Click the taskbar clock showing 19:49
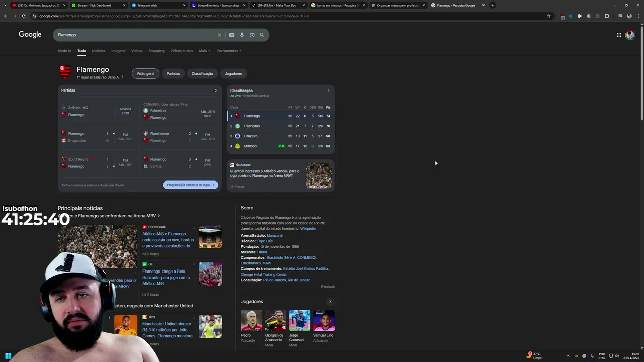This screenshot has height=362, width=644. click(631, 356)
